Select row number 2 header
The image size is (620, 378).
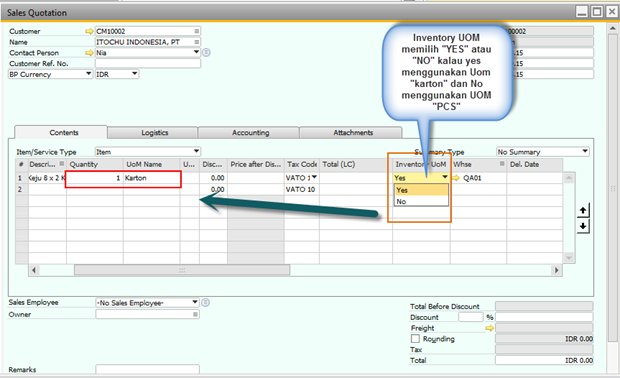point(21,189)
